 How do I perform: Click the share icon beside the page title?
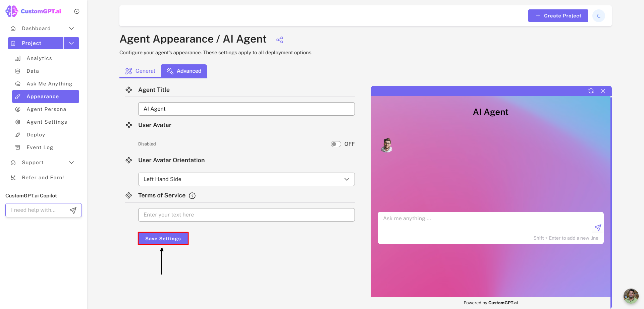point(280,40)
